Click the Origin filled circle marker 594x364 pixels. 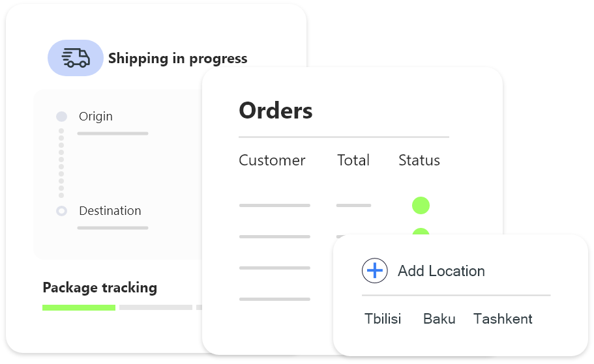point(61,117)
